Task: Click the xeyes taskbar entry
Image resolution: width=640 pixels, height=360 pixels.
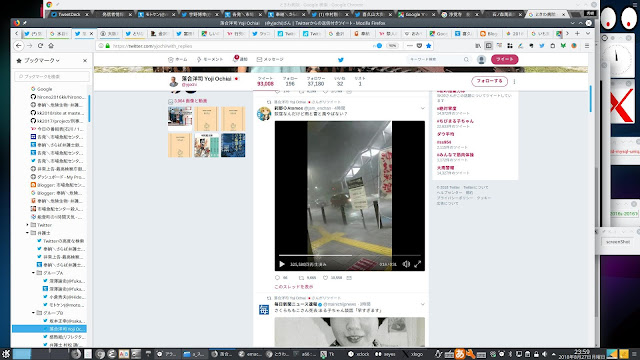Action: click(386, 354)
